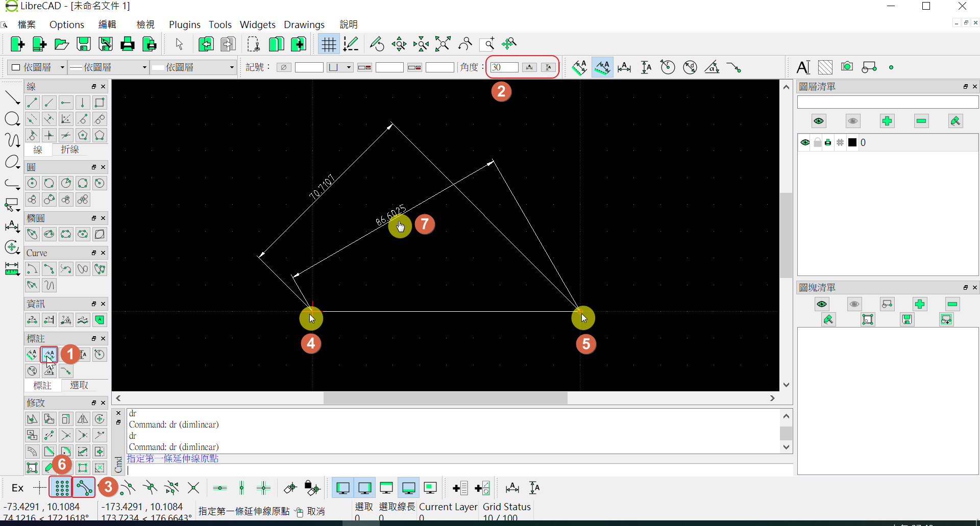Switch to the 選取 tab
Viewport: 980px width, 526px height.
tap(79, 385)
